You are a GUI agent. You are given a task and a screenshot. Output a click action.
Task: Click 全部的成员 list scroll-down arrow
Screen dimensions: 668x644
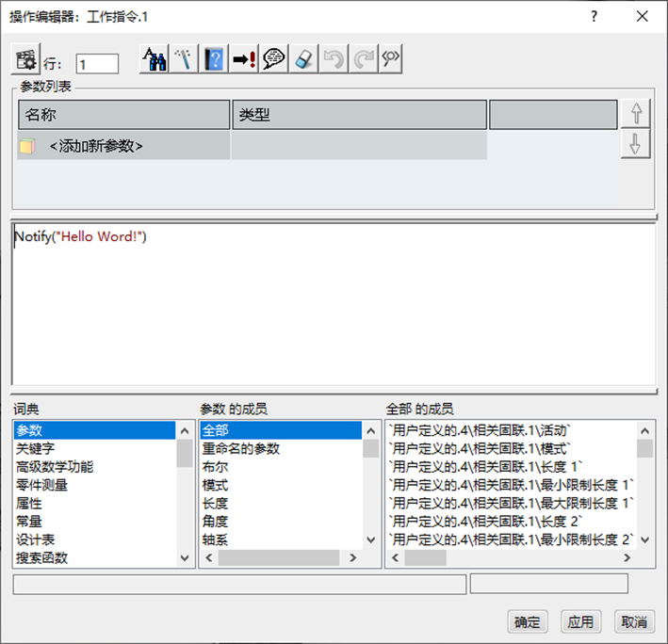coord(645,539)
